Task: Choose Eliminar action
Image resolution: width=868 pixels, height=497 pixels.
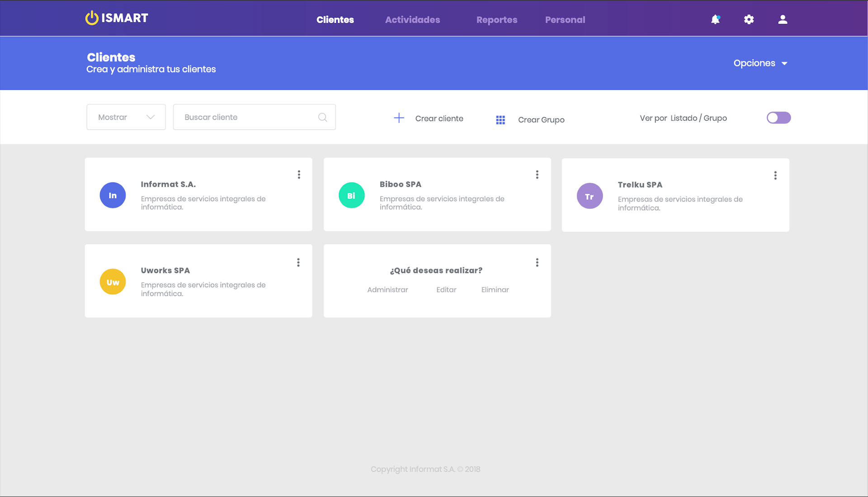Action: pos(495,290)
